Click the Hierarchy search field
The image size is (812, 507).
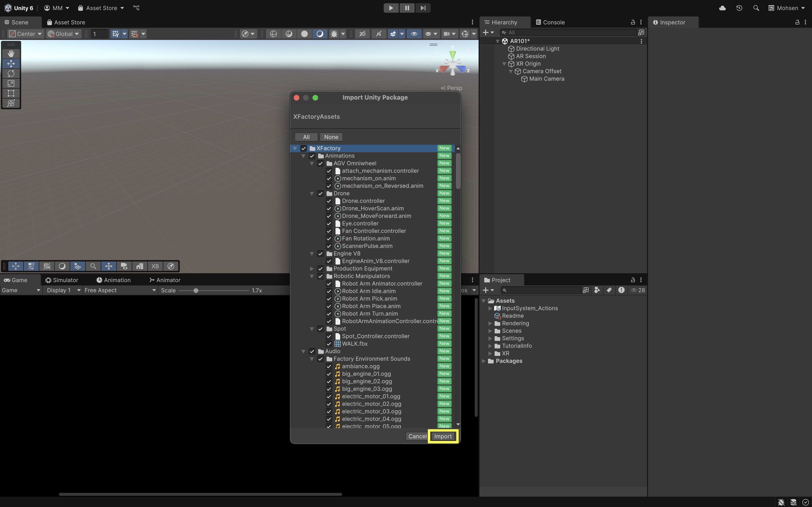[570, 32]
